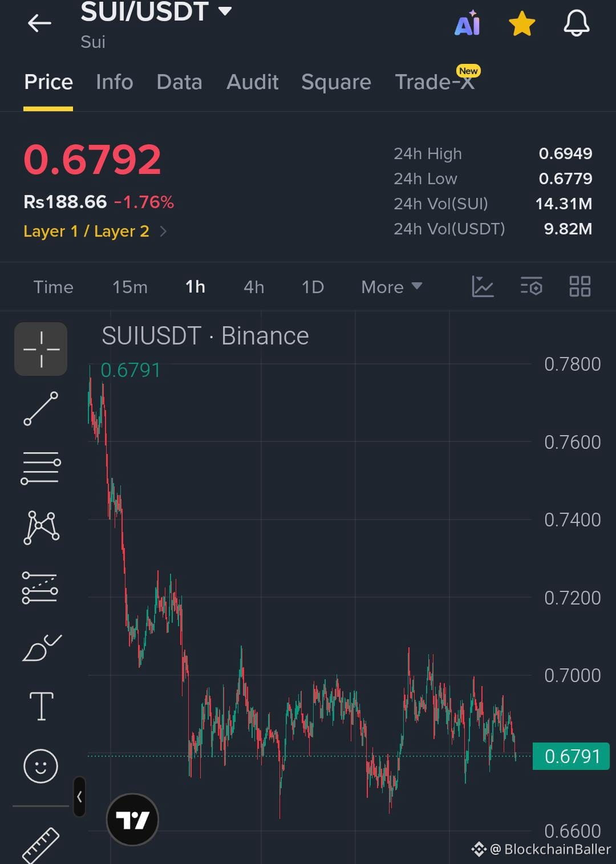Click the Rs188.66 converted price
616x864 pixels.
click(65, 202)
